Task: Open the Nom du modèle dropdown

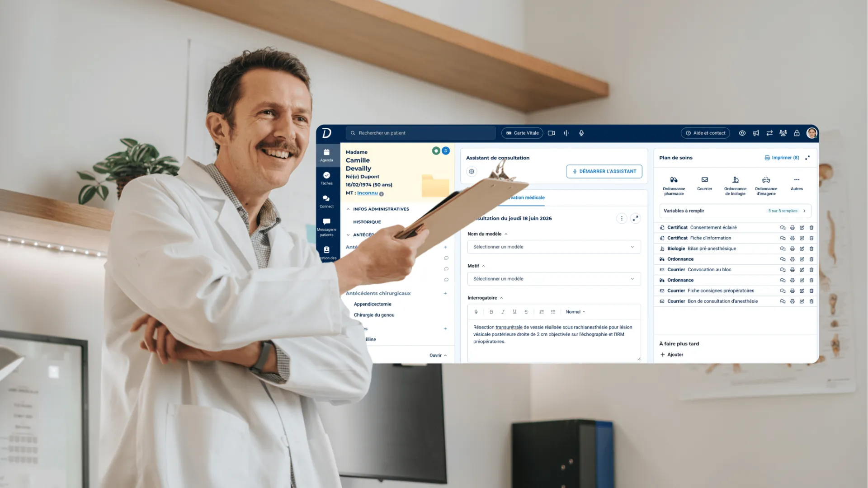Action: pyautogui.click(x=554, y=247)
